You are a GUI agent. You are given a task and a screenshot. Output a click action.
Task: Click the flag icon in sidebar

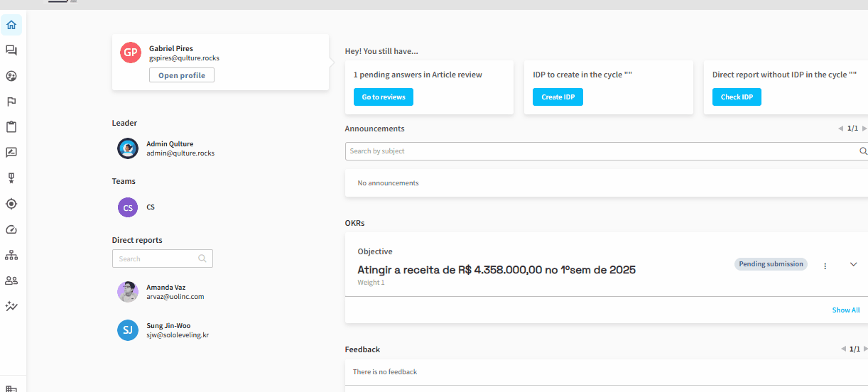tap(11, 102)
